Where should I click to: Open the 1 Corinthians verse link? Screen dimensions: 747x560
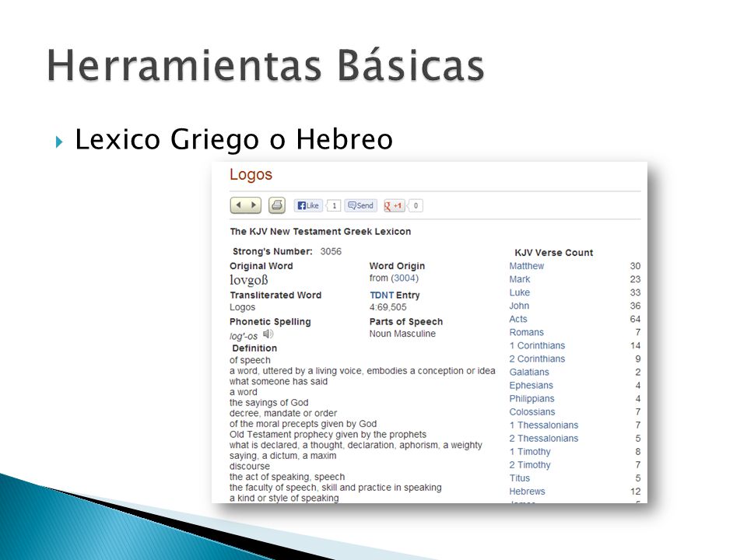pyautogui.click(x=537, y=345)
